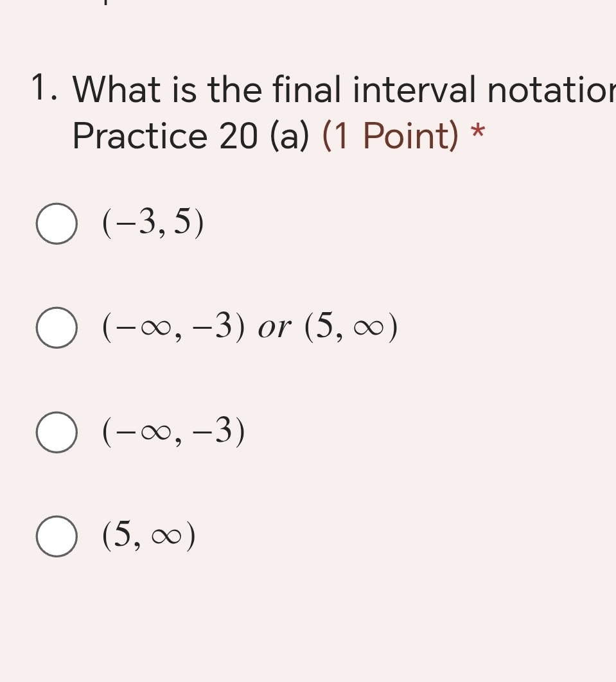Click the word 'Practice' in the question
Viewport: 616px width, 682px height.
(139, 136)
